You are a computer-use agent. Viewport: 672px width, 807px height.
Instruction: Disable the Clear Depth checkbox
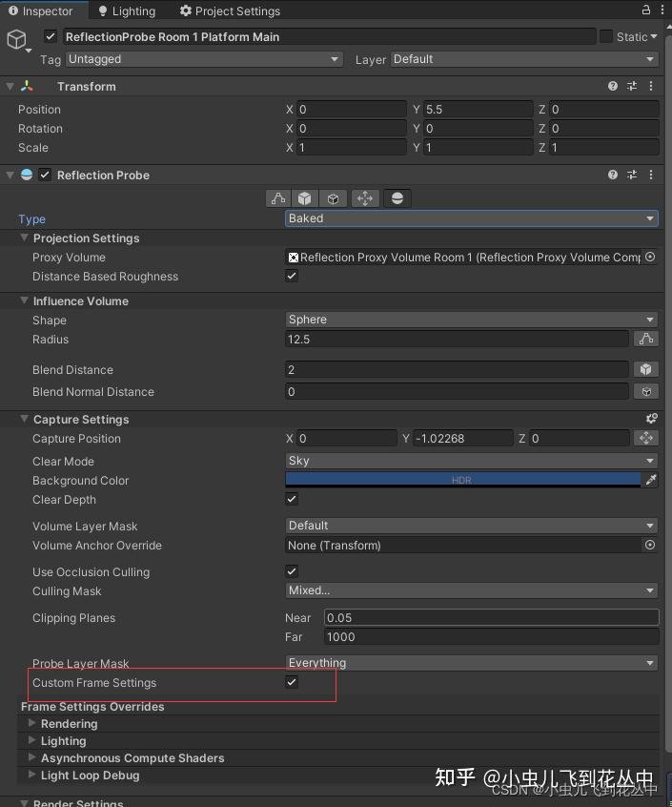tap(291, 499)
